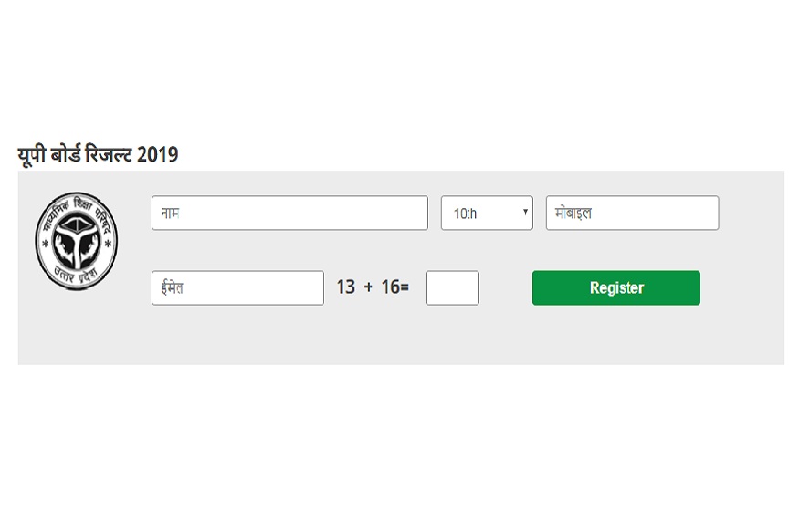Click the यूपी बोर्ड रिजल्ट 2019 heading
Screen dimensions: 799x532
click(98, 154)
